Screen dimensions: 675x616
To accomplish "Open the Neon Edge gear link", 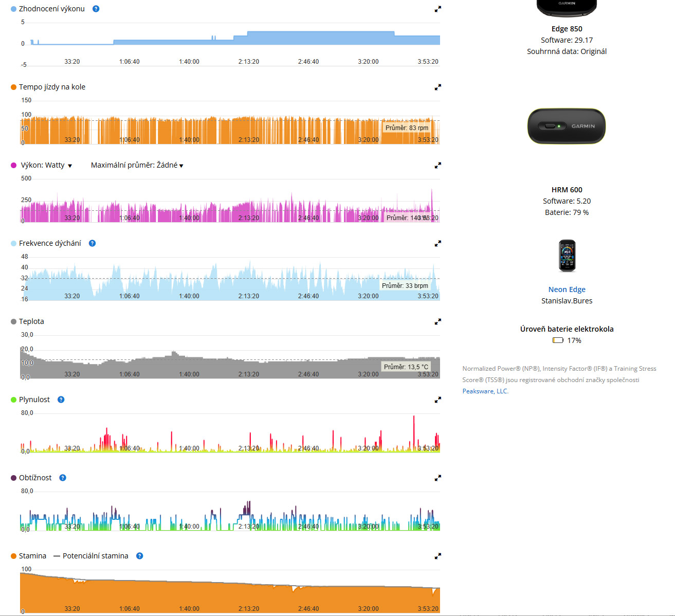I will [x=567, y=289].
